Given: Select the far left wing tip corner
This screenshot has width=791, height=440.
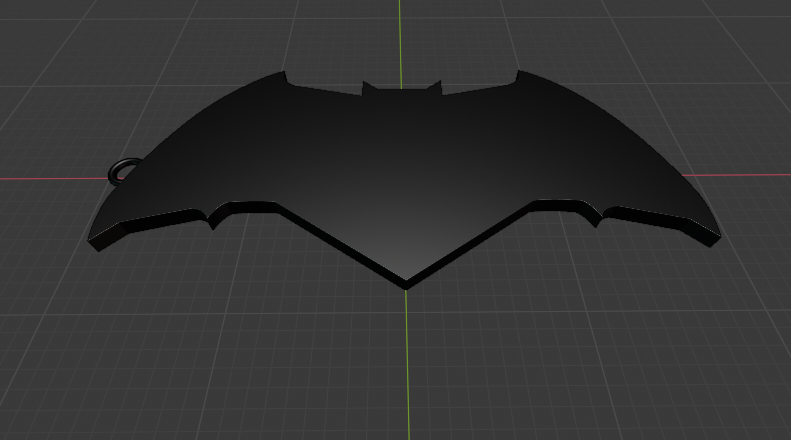Looking at the screenshot, I should tap(94, 244).
